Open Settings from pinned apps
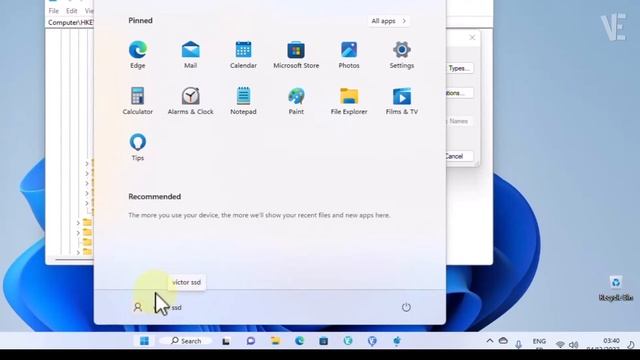The image size is (640, 360). click(402, 54)
